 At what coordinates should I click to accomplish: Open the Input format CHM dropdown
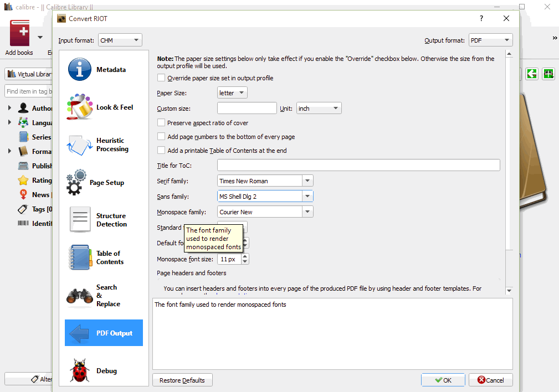(120, 40)
